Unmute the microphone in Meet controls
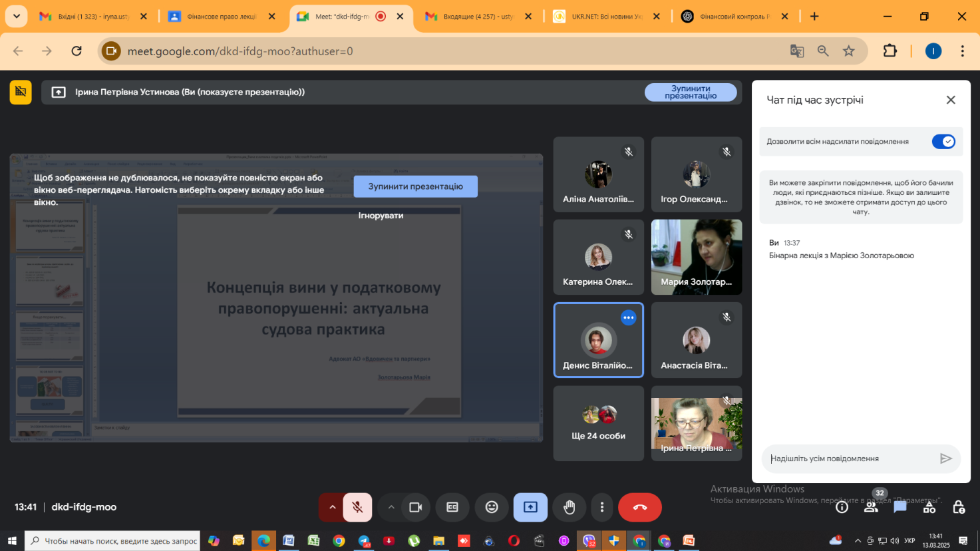980x551 pixels. (x=357, y=507)
